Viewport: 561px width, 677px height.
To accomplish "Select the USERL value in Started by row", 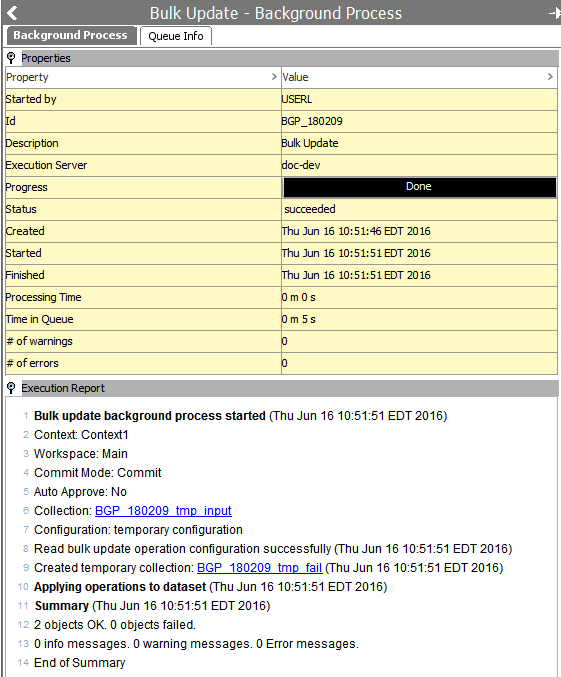I will click(297, 99).
